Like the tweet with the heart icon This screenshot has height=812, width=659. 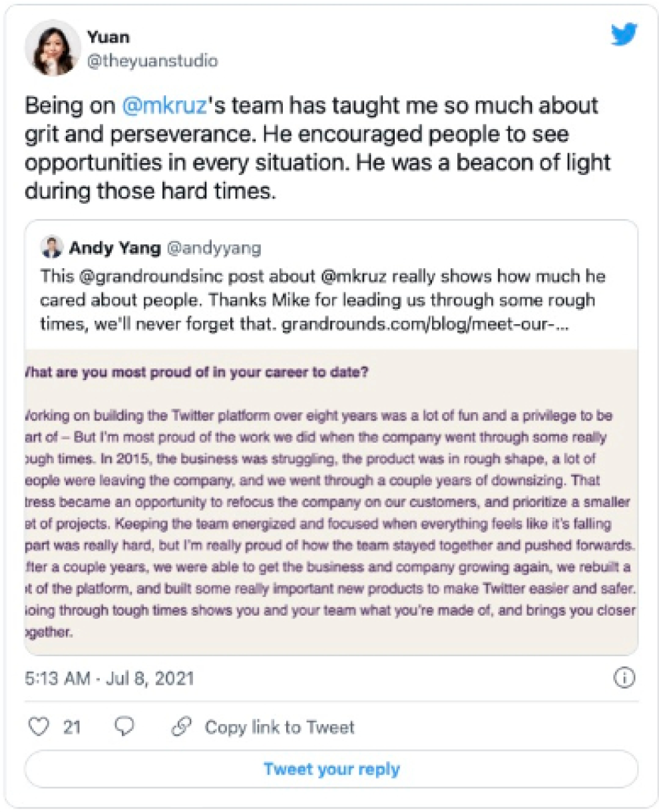point(39,726)
